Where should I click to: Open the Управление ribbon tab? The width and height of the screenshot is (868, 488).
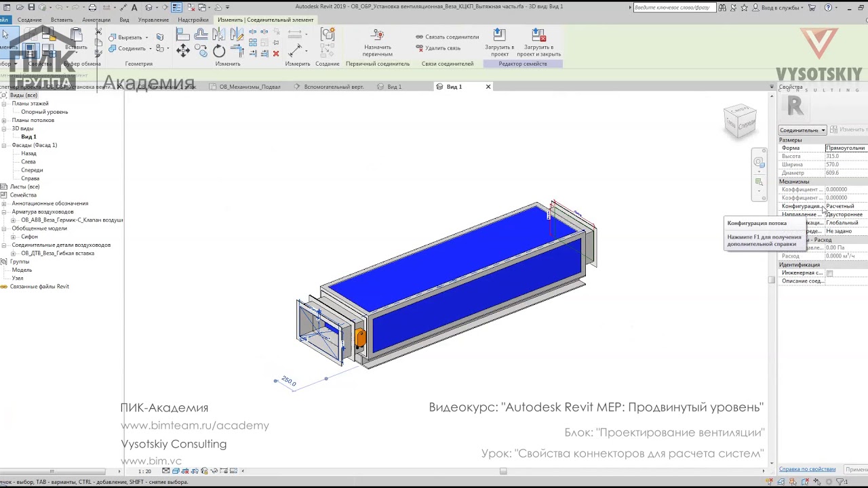153,20
